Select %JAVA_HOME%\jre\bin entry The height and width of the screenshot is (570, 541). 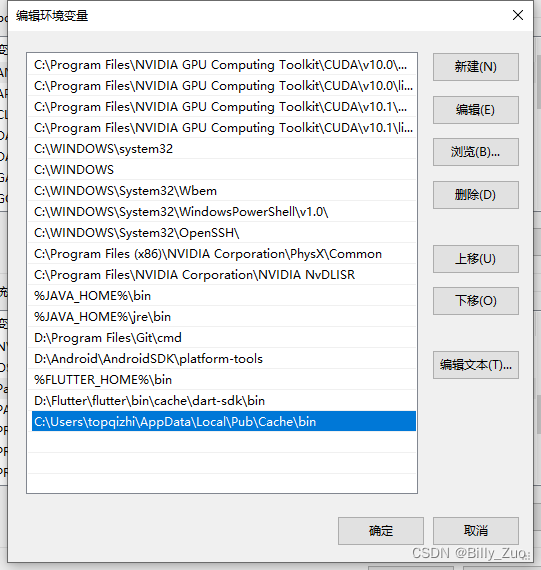222,317
